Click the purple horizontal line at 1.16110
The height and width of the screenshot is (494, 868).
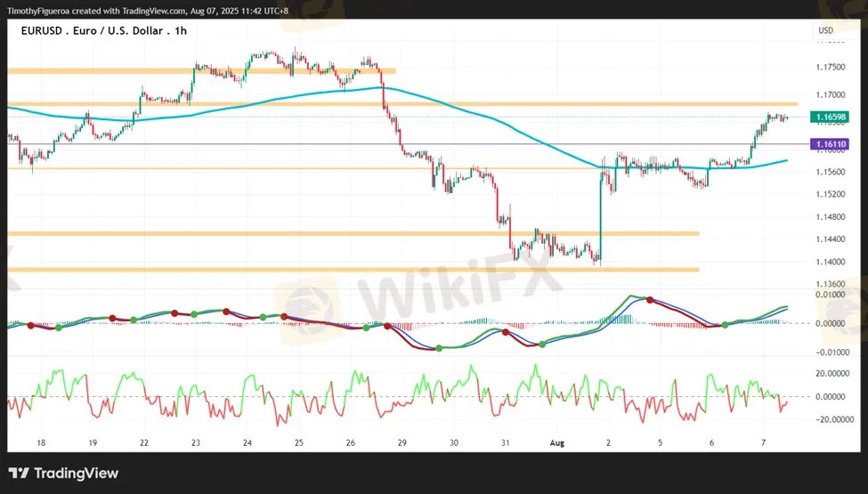(x=409, y=144)
